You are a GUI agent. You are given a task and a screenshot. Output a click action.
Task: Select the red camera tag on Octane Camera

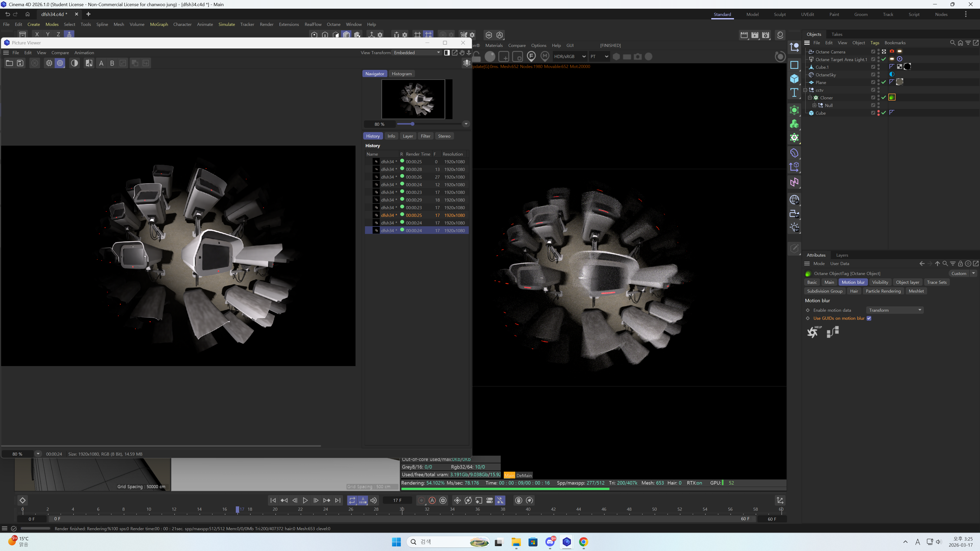892,51
